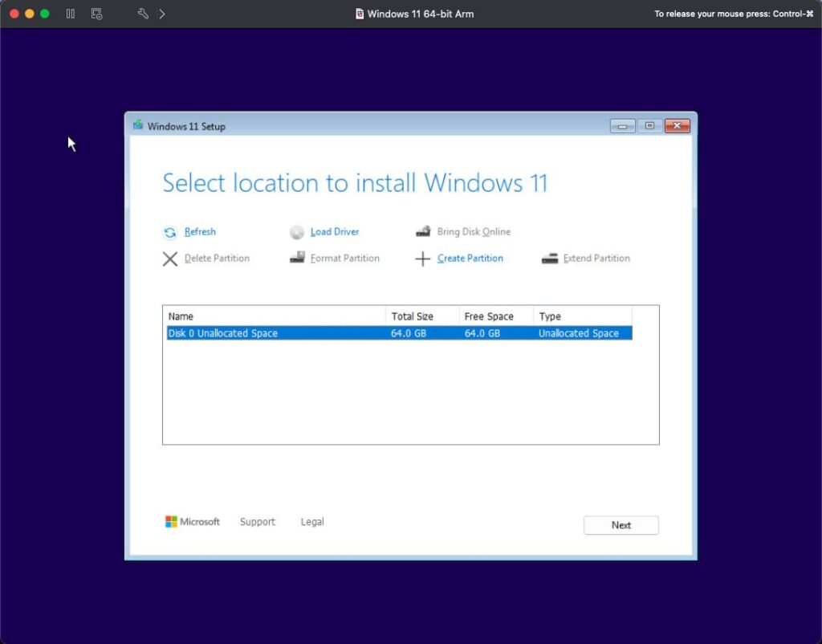Open VM settings wrench icon
822x644 pixels.
[143, 14]
